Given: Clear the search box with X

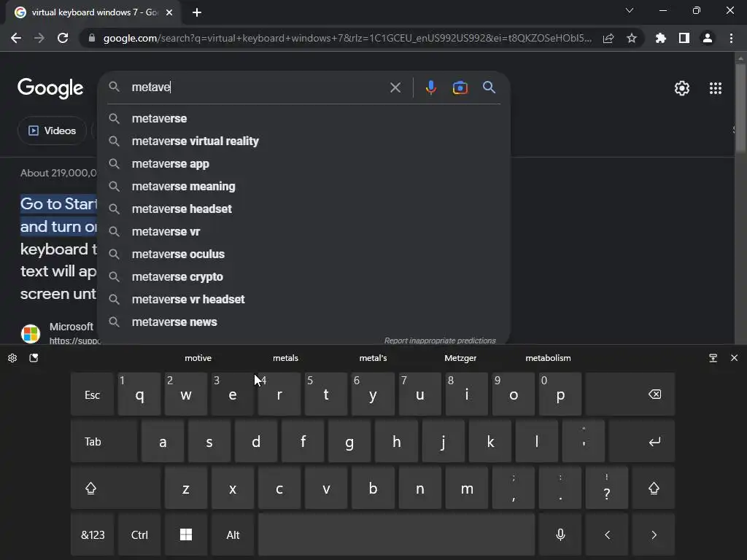Looking at the screenshot, I should tap(395, 87).
